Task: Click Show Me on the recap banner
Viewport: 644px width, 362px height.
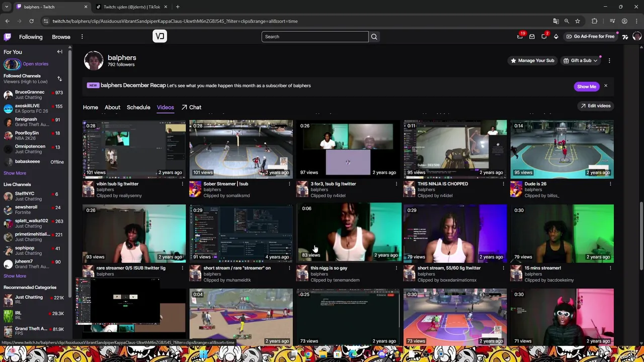Action: 587,86
